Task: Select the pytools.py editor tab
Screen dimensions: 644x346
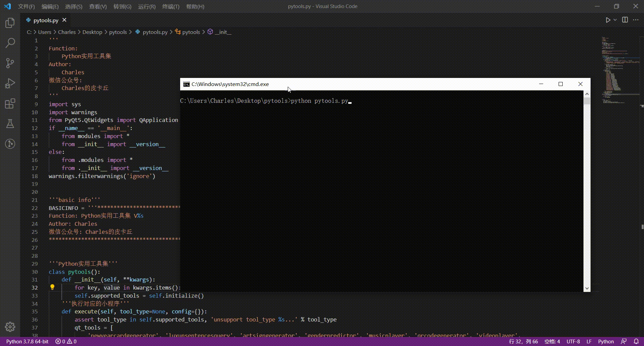Action: 46,20
